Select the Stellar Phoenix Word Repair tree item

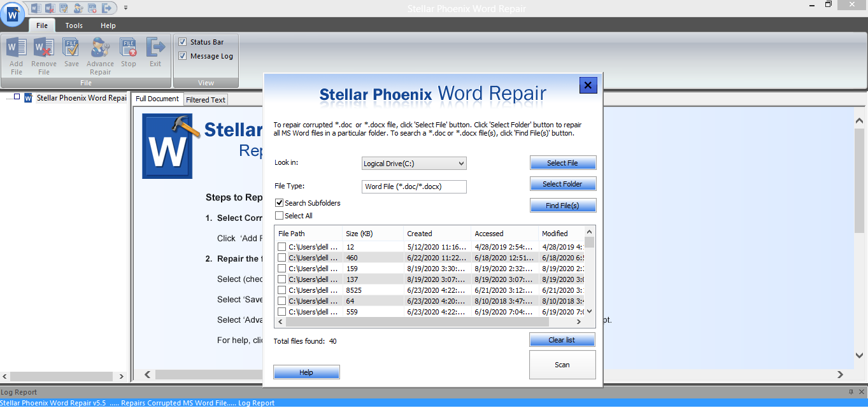click(x=82, y=98)
